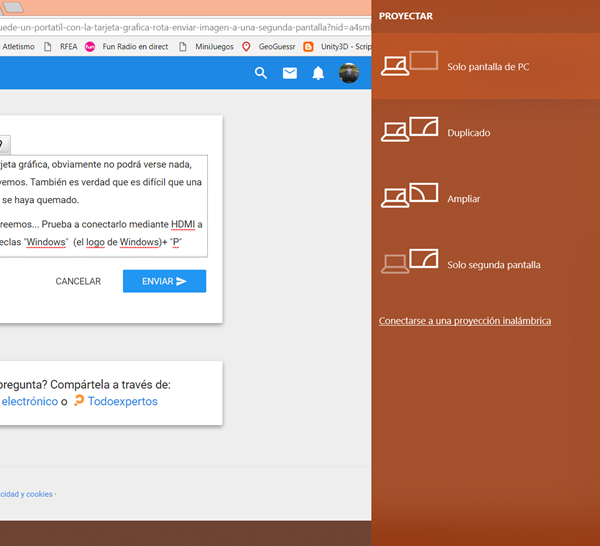
Task: Click the GeoGuessr map pin favicon
Action: (x=246, y=47)
